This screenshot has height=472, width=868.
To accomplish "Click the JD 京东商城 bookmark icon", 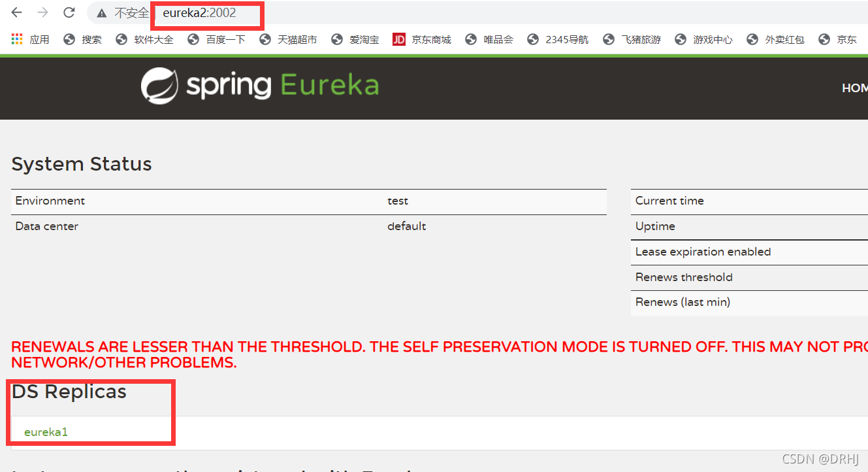I will 399,39.
